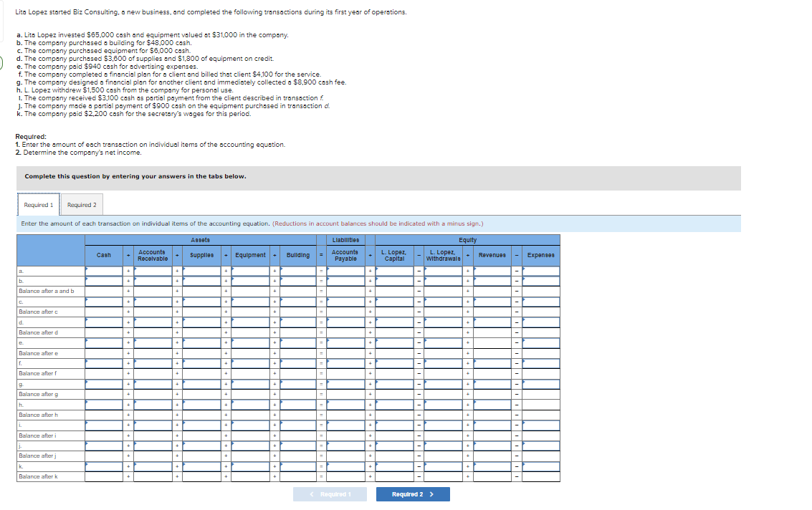Select the Building field in row b.
Screen dimensions: 812x510
(x=298, y=282)
